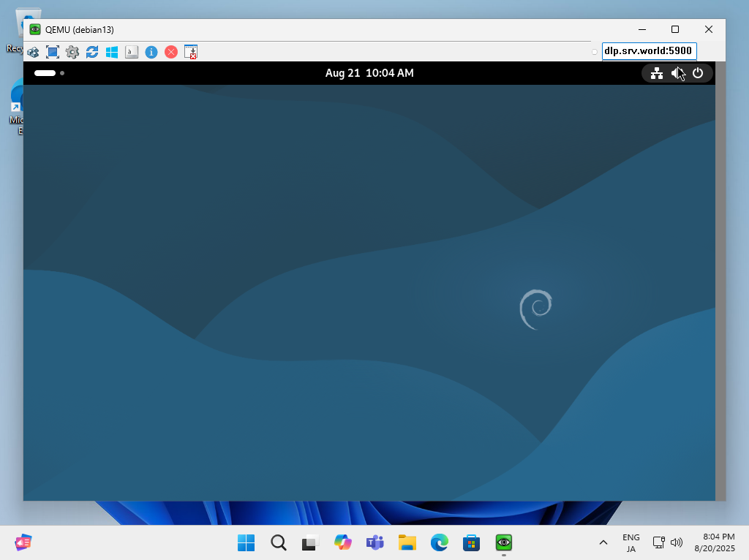
Task: Click the wired network icon in the GNOME panel
Action: 657,73
